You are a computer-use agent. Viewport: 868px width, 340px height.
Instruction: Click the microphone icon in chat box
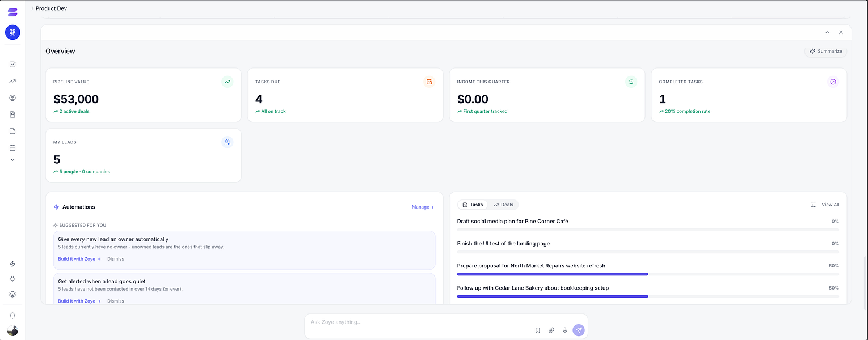click(564, 330)
